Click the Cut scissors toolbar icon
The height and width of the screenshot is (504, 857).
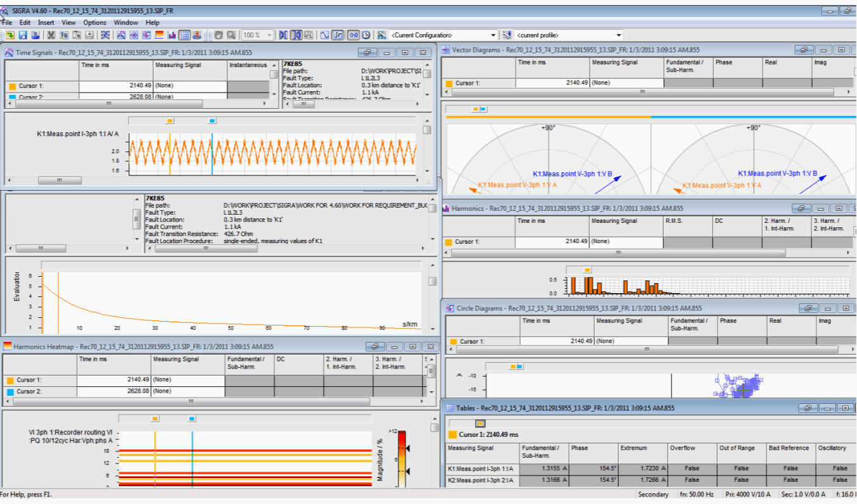point(51,35)
